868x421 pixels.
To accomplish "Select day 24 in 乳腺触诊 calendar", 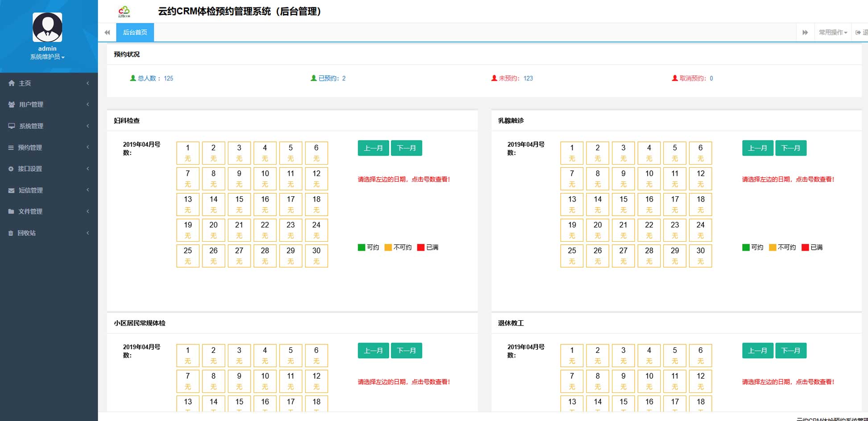I will (700, 230).
